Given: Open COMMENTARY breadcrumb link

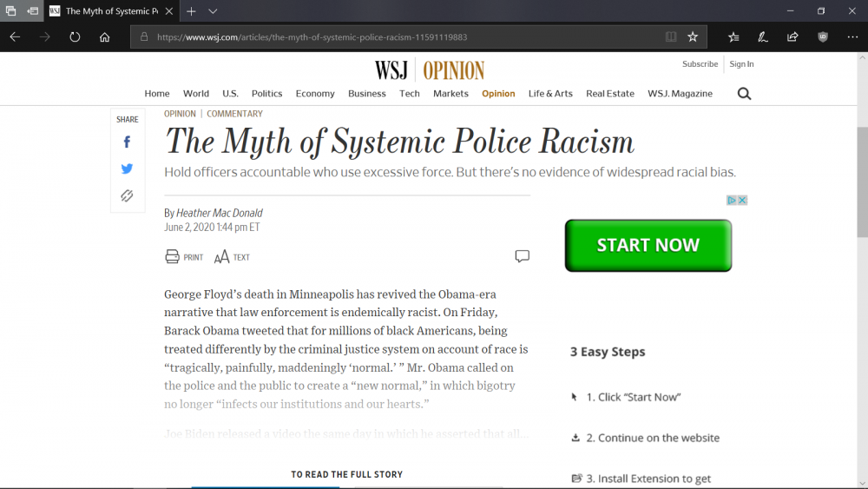Looking at the screenshot, I should [x=234, y=114].
